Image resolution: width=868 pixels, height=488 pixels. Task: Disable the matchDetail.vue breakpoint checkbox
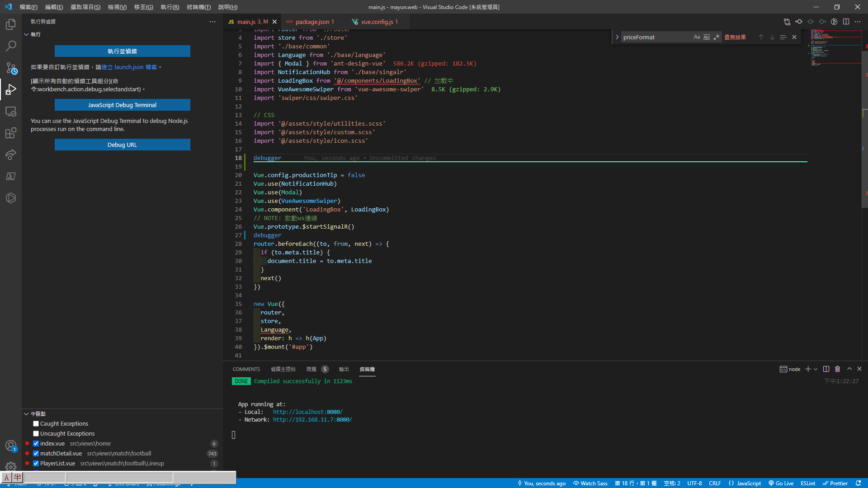36,454
